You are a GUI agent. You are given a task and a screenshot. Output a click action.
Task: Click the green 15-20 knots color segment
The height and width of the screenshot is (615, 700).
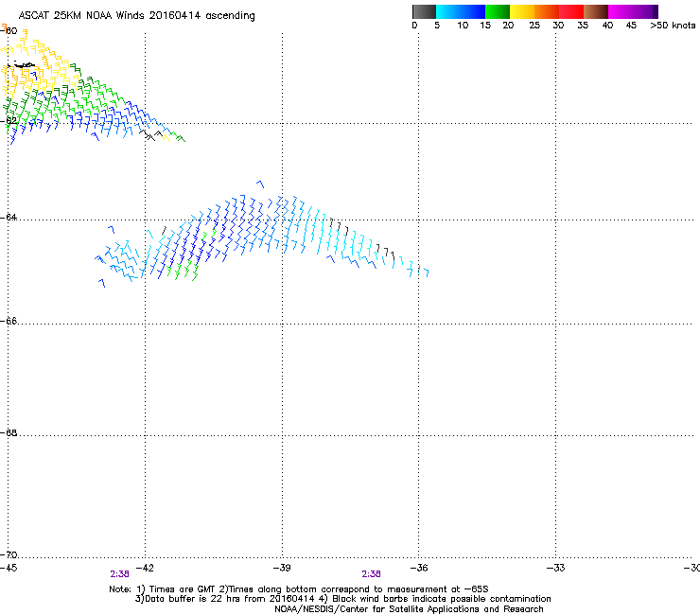[x=498, y=11]
